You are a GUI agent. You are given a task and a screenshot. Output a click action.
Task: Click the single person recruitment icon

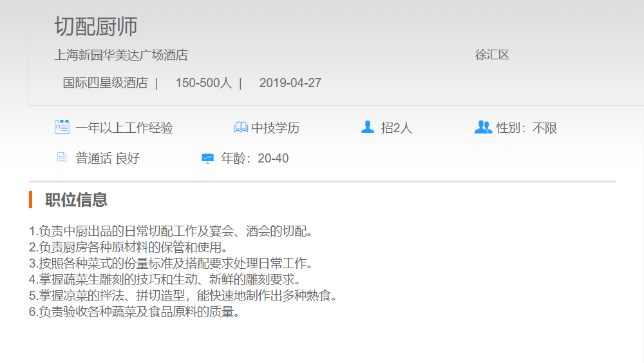[368, 127]
